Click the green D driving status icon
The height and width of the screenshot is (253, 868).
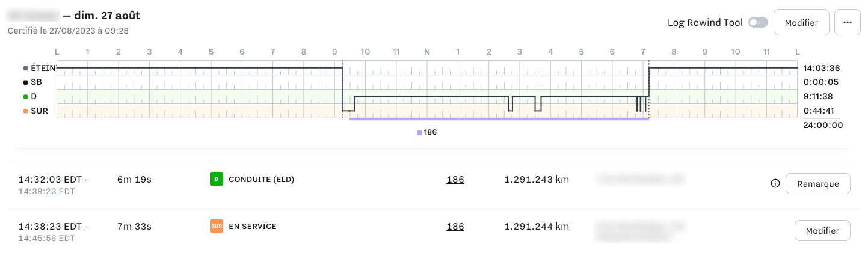[x=216, y=179]
